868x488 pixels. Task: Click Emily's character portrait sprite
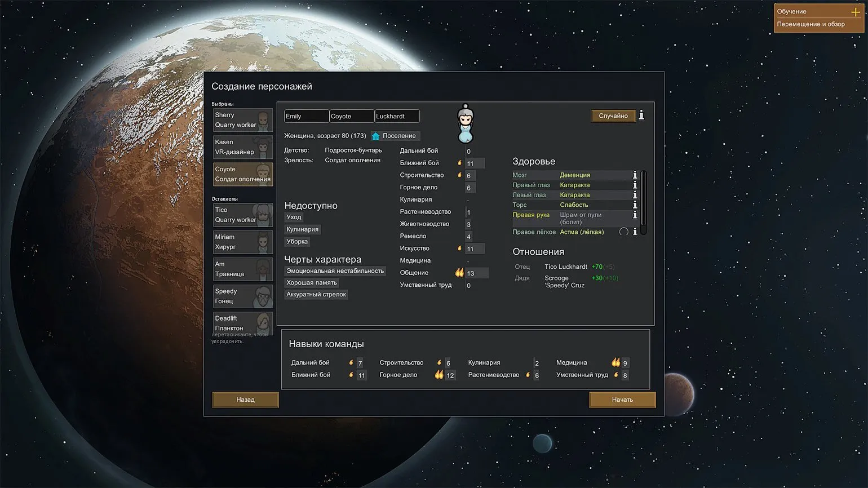[x=465, y=124]
